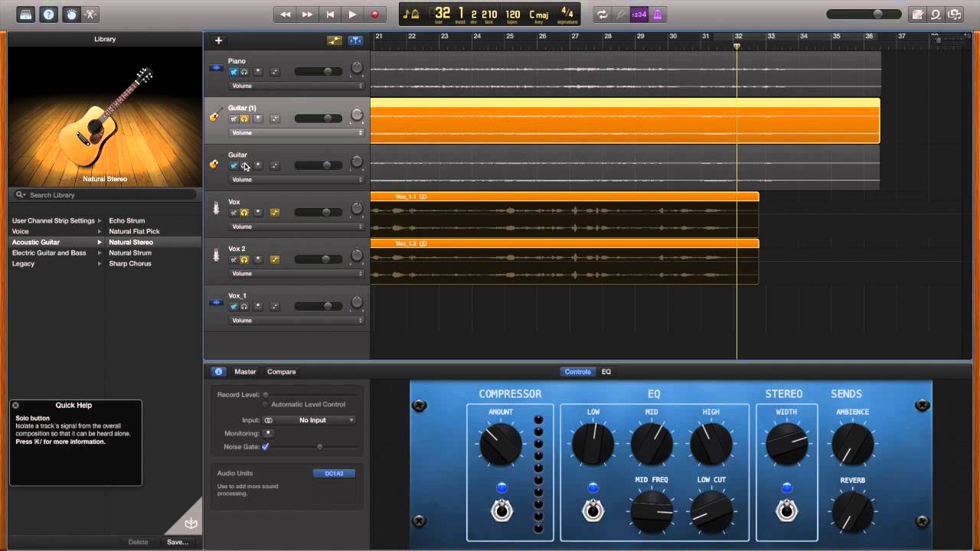The image size is (980, 551).
Task: Open Vox track Volume automation dropdown
Action: point(296,227)
